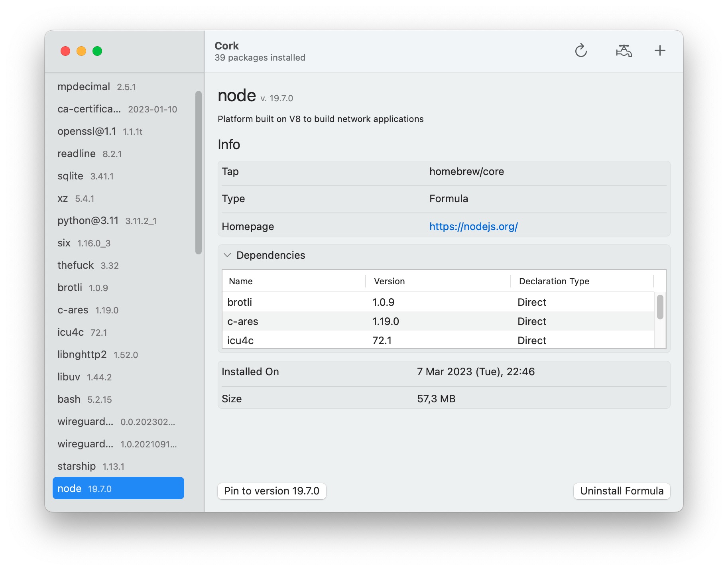This screenshot has height=571, width=728.
Task: Select brotli row in Dependencies table
Action: (x=438, y=302)
